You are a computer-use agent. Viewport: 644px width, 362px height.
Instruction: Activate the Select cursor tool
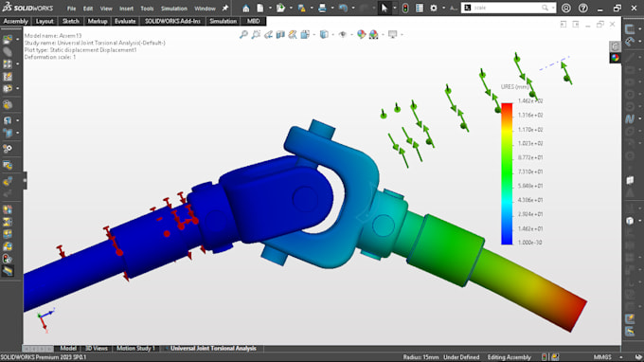click(385, 9)
